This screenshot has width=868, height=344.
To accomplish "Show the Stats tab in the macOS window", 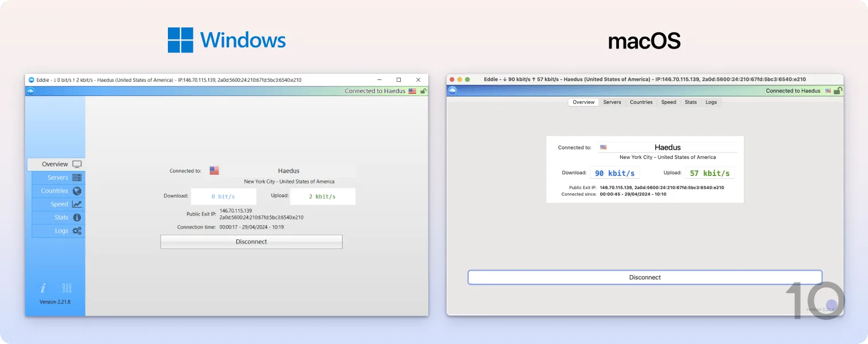I will click(691, 102).
